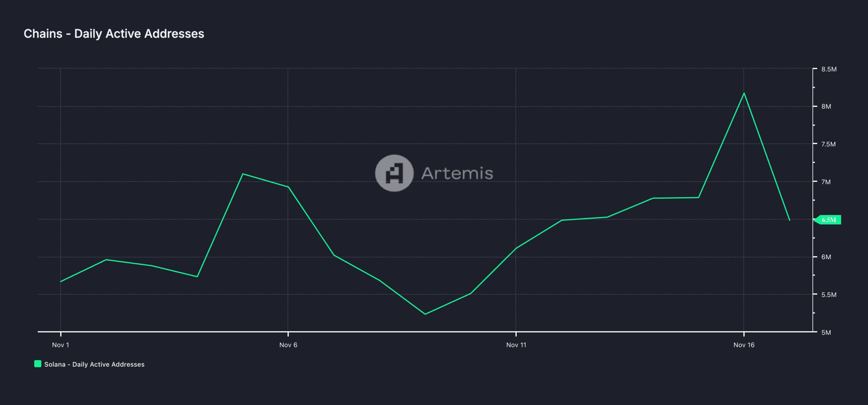This screenshot has width=868, height=405.
Task: Click the lowest dip point of the line
Action: point(425,314)
